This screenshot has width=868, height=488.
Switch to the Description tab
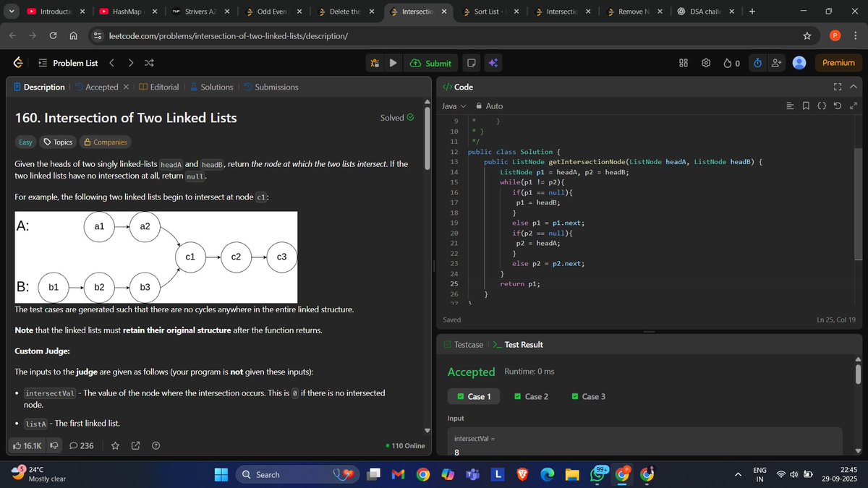(38, 87)
